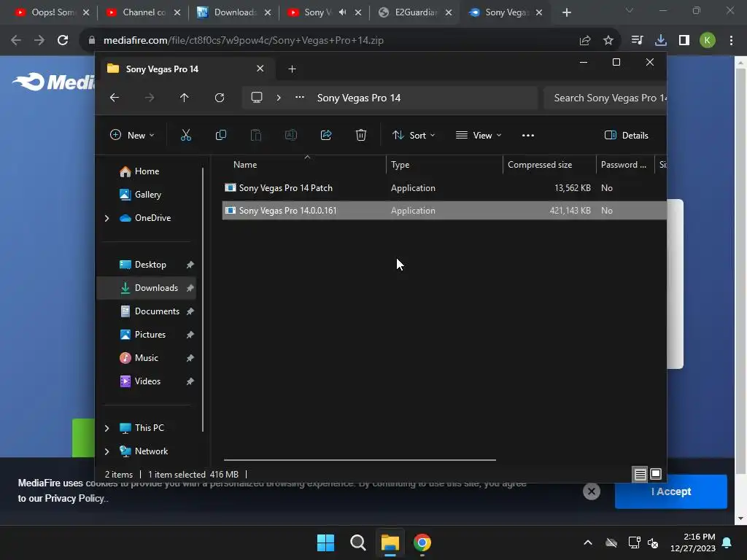The image size is (747, 560).
Task: Open the See more ellipsis in Explorer toolbar
Action: (x=528, y=135)
